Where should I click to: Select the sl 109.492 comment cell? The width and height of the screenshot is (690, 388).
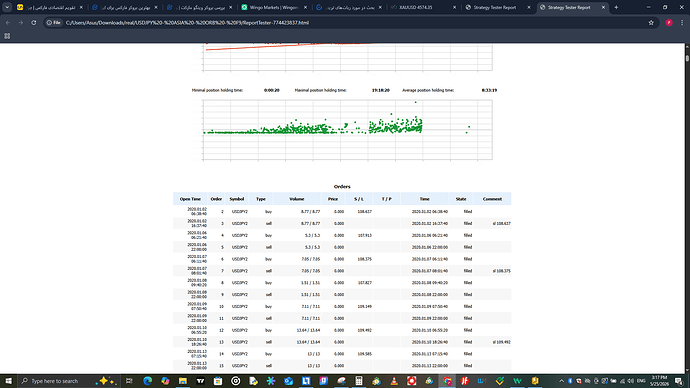[502, 342]
